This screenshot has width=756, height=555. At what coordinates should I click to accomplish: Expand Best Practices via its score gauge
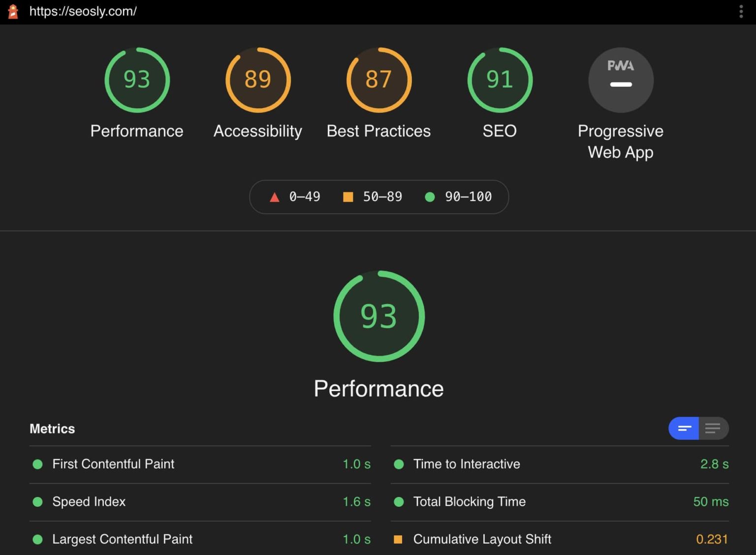tap(378, 80)
